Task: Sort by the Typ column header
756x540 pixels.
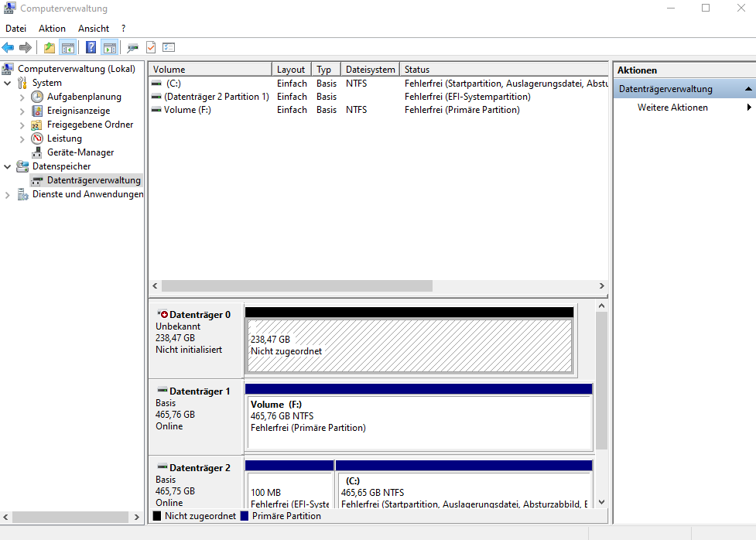Action: tap(326, 70)
